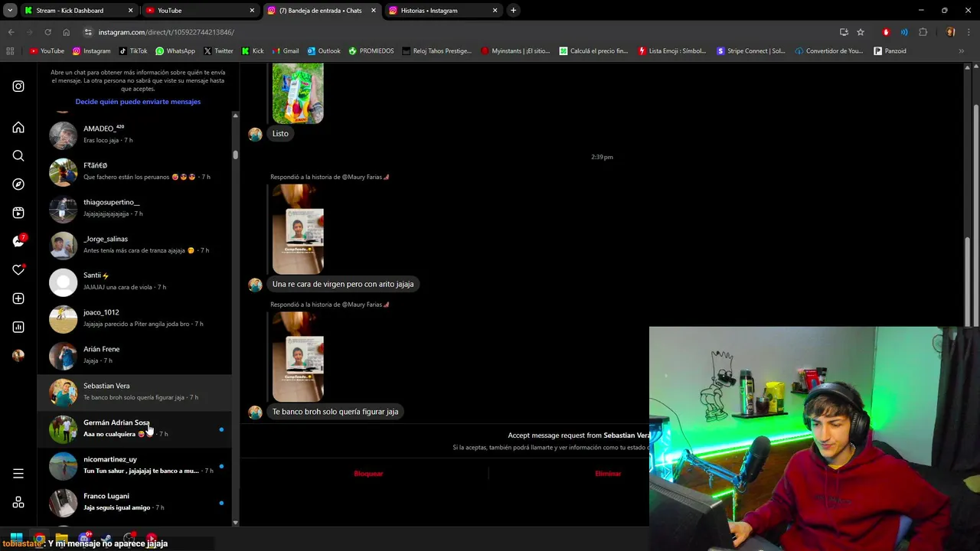Select the Sebastian Vera conversation

coord(135,392)
